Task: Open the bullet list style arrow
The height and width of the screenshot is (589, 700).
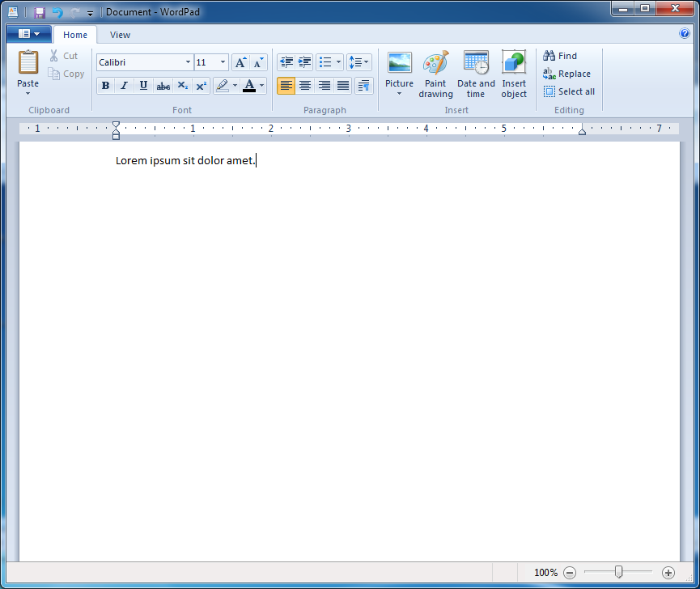Action: click(339, 62)
